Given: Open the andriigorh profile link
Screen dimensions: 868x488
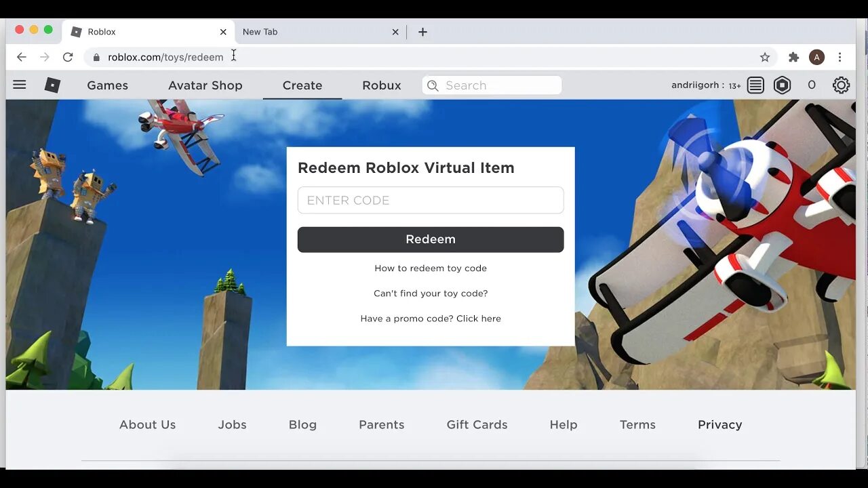Looking at the screenshot, I should pyautogui.click(x=698, y=85).
